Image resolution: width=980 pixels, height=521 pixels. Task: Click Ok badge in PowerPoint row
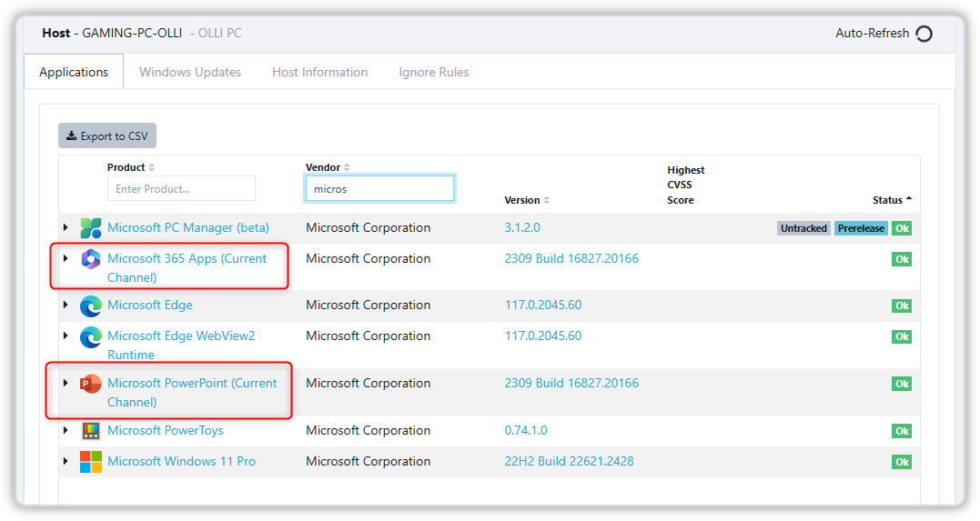point(901,383)
